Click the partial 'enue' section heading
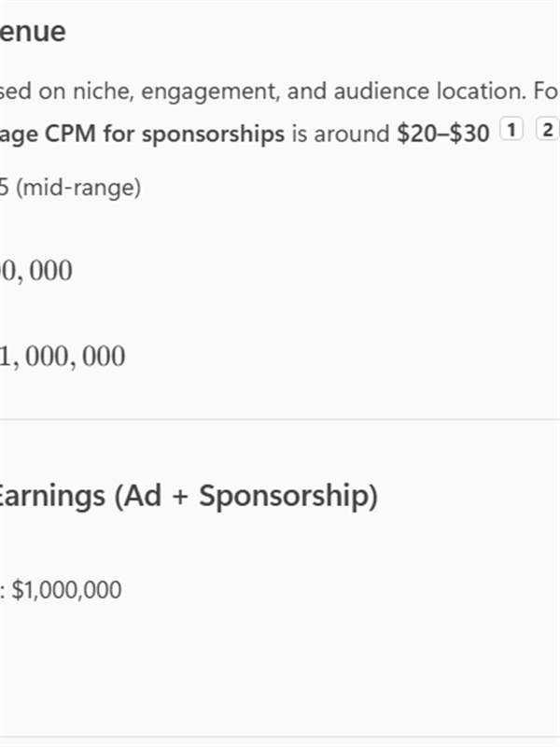560x747 pixels. [x=33, y=32]
